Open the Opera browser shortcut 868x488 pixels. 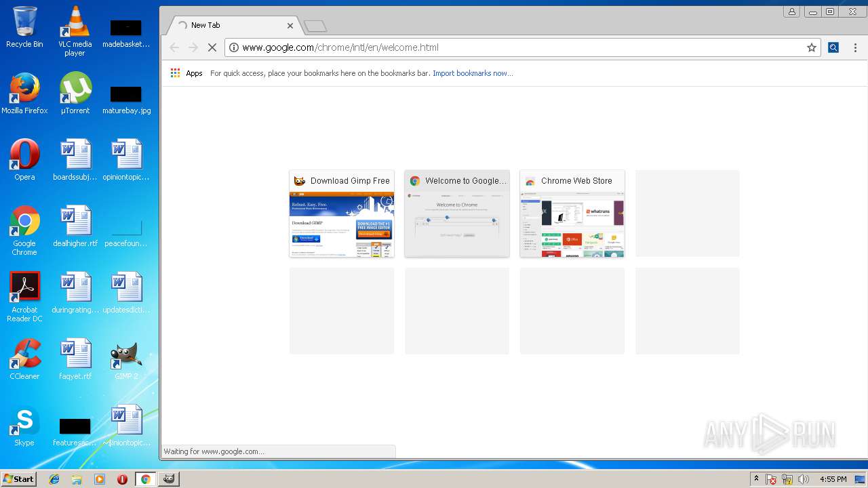(24, 160)
